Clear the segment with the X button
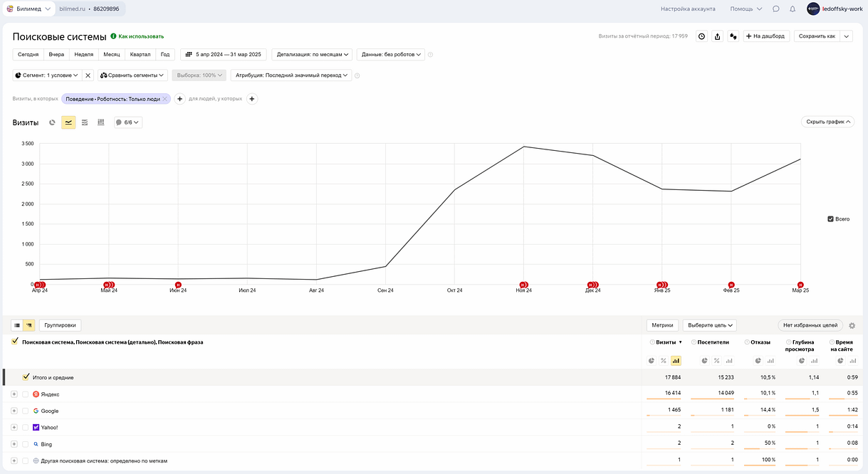This screenshot has width=868, height=474. (88, 75)
